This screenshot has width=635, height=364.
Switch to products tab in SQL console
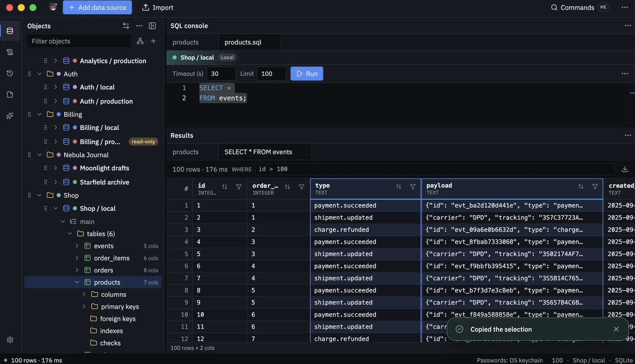tap(192, 42)
